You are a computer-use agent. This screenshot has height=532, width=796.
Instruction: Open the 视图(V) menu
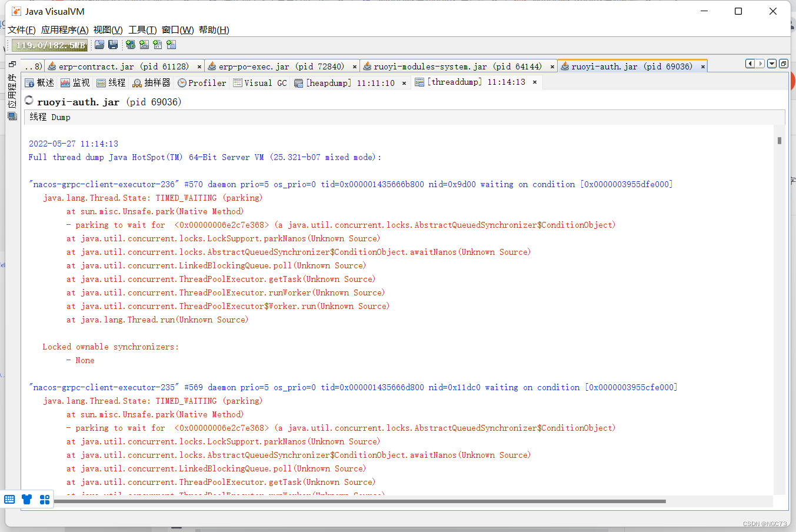click(108, 30)
